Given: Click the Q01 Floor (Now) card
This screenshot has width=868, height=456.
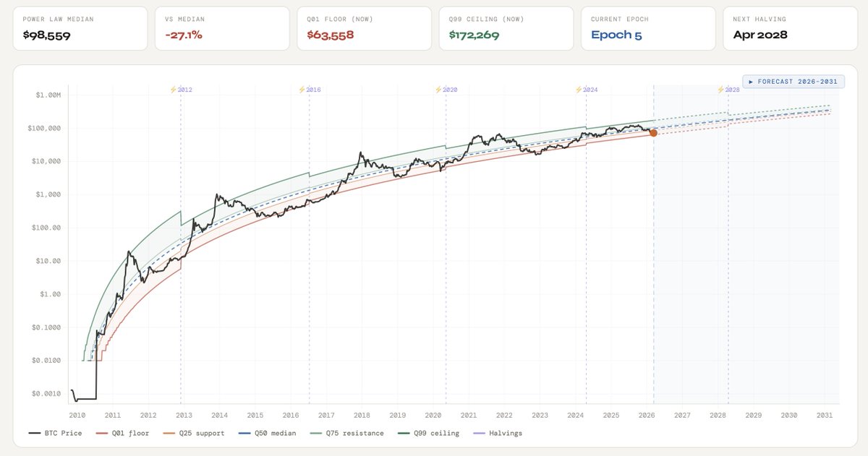Looking at the screenshot, I should (364, 29).
